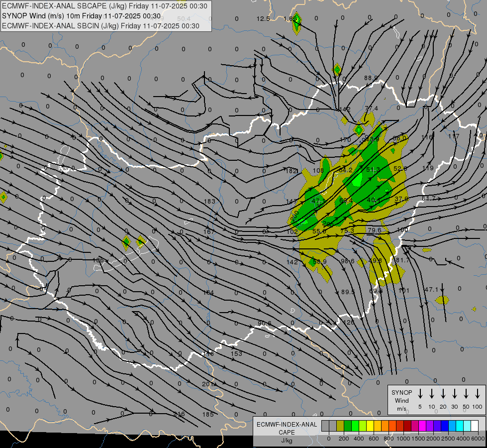The image size is (487, 448).
Task: Select the pure yellow CAPE legend swatch
Action: (x=370, y=426)
